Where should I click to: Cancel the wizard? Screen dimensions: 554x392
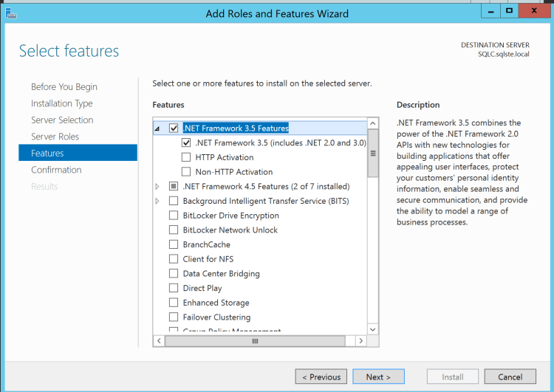point(510,377)
